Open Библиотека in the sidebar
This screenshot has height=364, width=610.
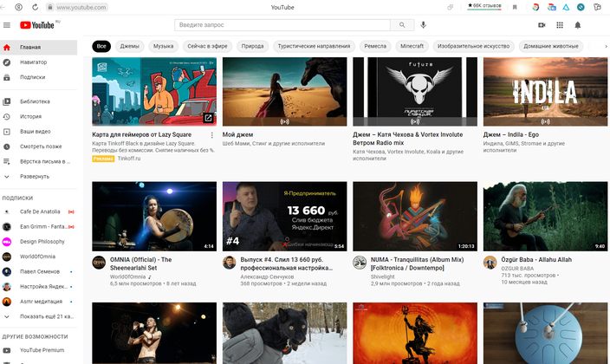38,101
